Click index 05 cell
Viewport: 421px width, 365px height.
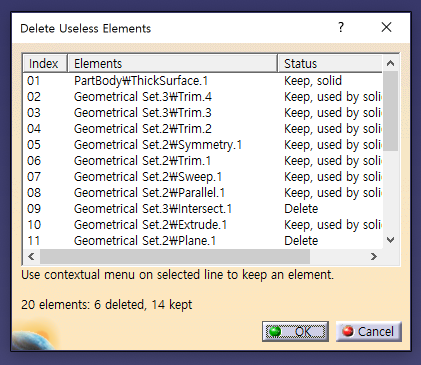(x=34, y=145)
